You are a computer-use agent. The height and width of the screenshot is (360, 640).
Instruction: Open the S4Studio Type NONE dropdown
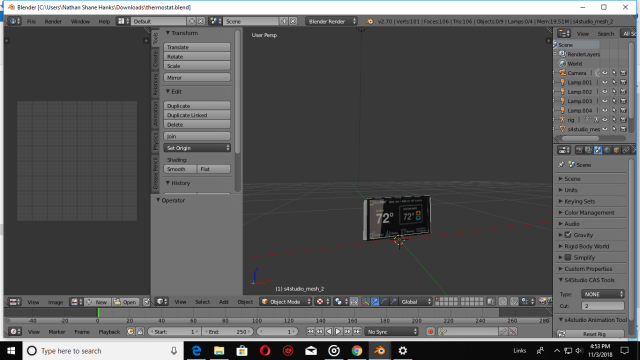(602, 294)
